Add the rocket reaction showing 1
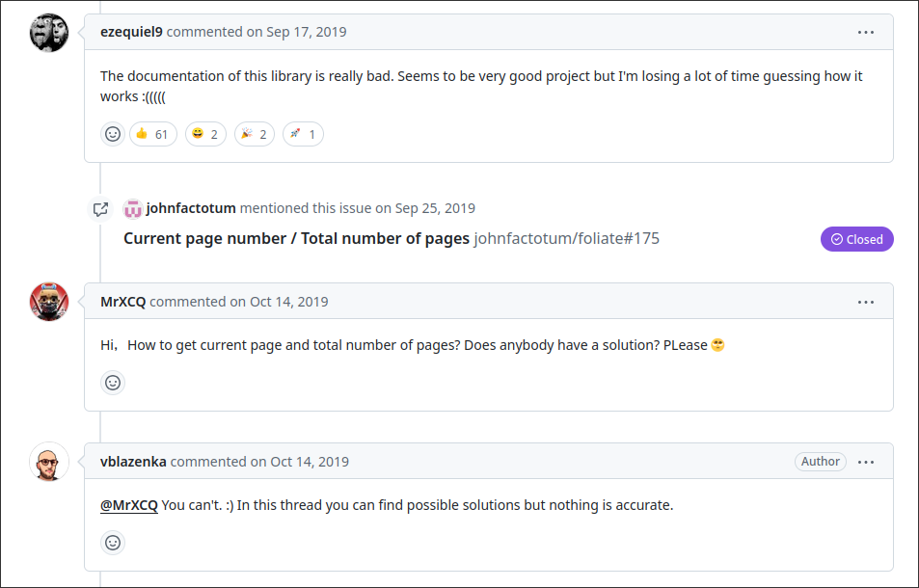The image size is (919, 588). 303,134
